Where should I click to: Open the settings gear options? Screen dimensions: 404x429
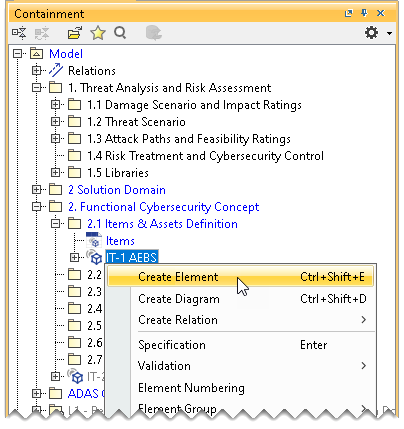coord(372,33)
